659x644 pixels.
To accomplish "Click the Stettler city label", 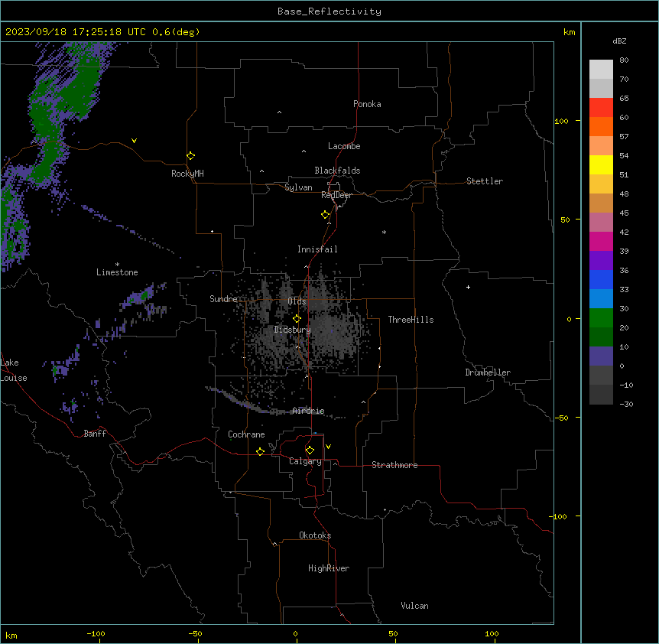I will tap(485, 181).
